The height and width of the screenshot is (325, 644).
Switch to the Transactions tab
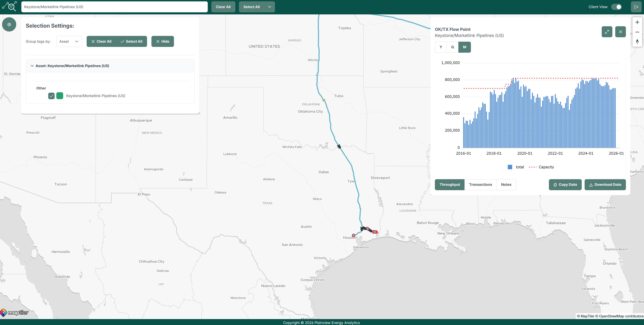point(480,185)
